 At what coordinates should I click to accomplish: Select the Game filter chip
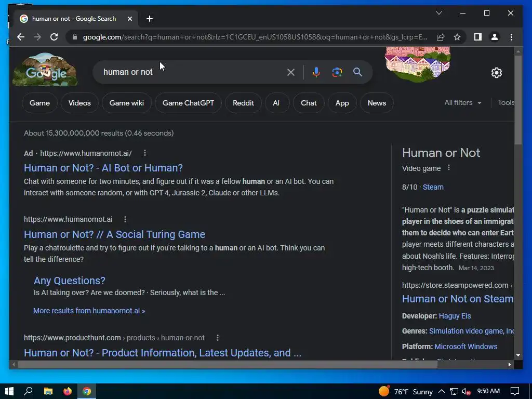[x=39, y=103]
